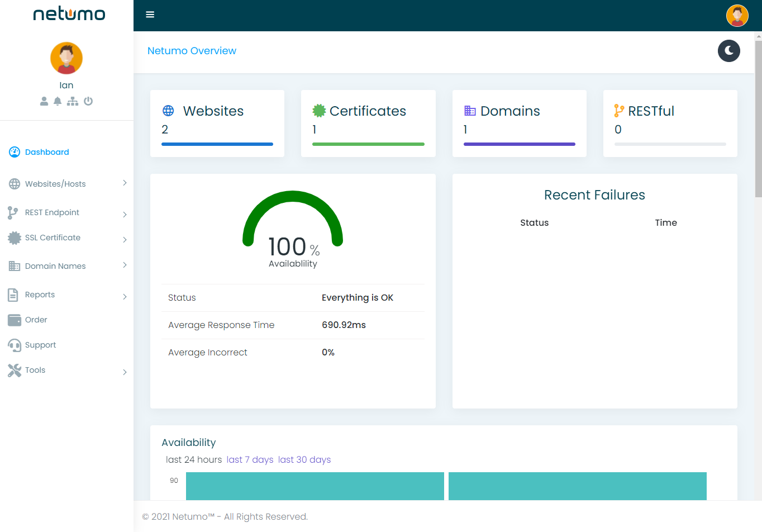Click the SSL Certificate badge icon in sidebar
762x532 pixels.
15,238
